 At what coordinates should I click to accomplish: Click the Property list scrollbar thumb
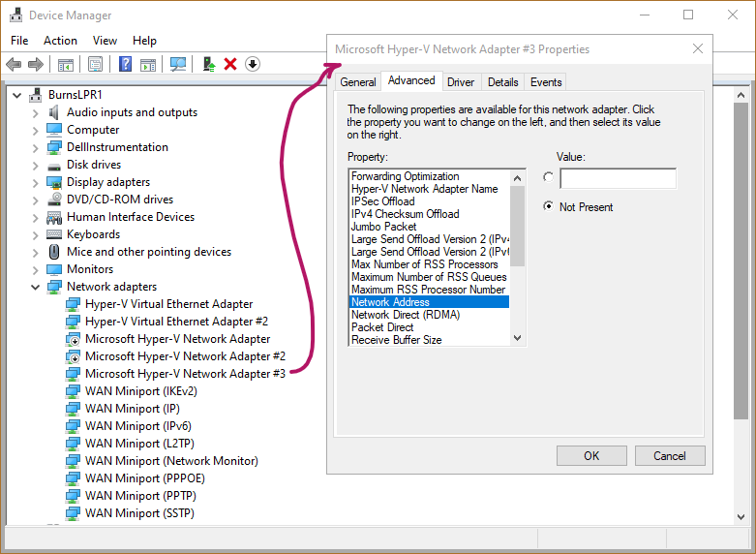click(x=517, y=227)
